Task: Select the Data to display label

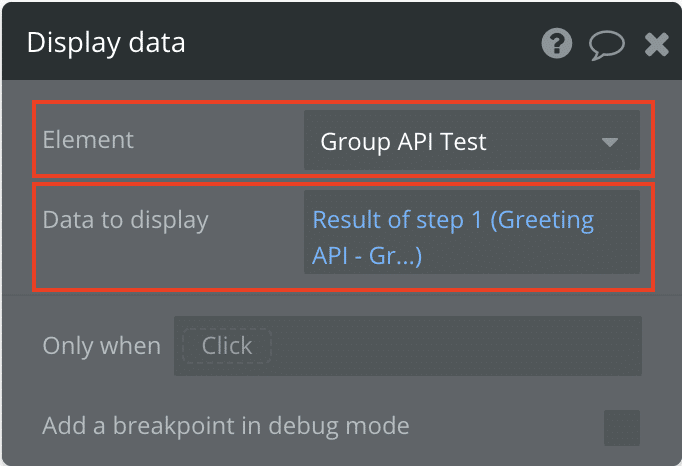Action: pos(126,220)
